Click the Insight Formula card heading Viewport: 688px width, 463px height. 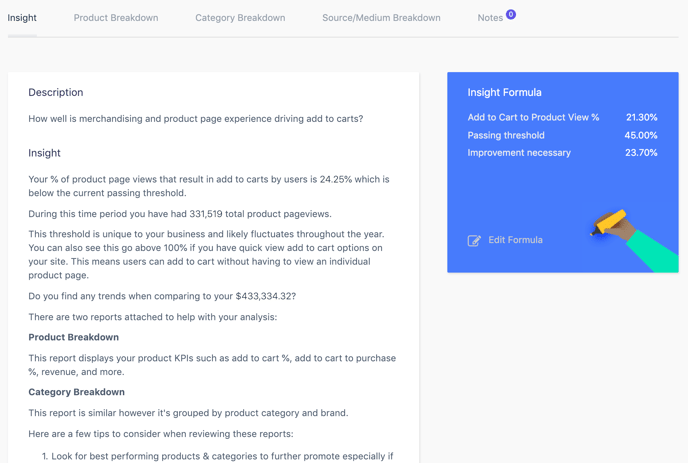click(504, 93)
